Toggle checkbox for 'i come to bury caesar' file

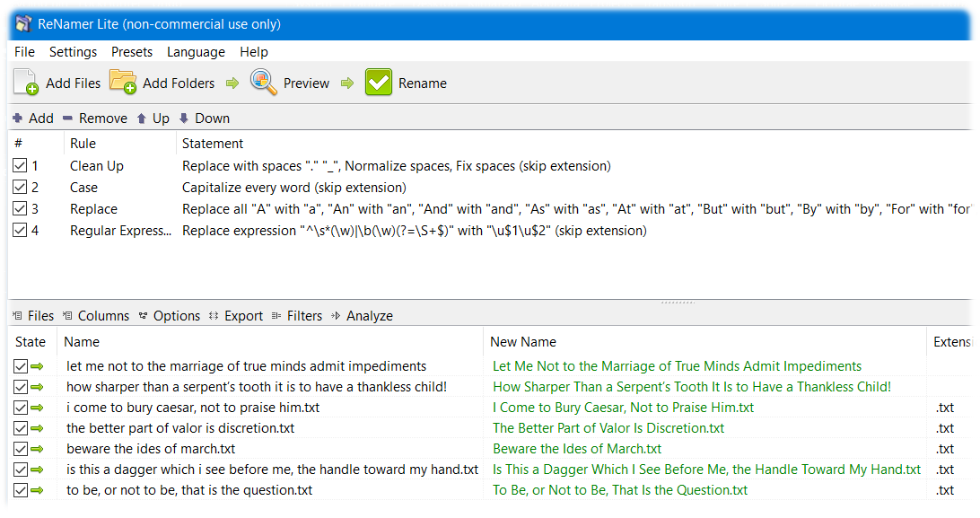(21, 408)
